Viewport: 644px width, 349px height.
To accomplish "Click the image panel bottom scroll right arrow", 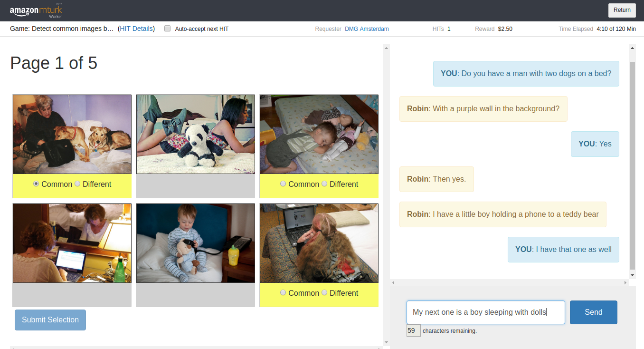I will [x=379, y=348].
